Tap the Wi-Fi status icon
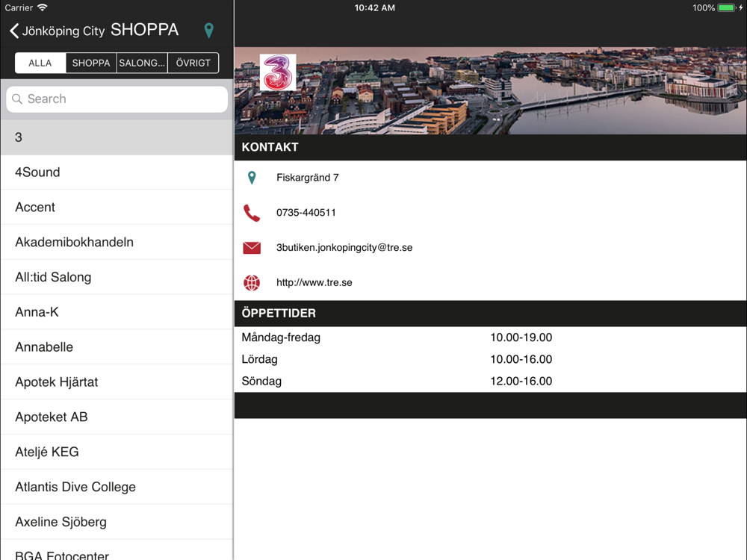 coord(43,7)
